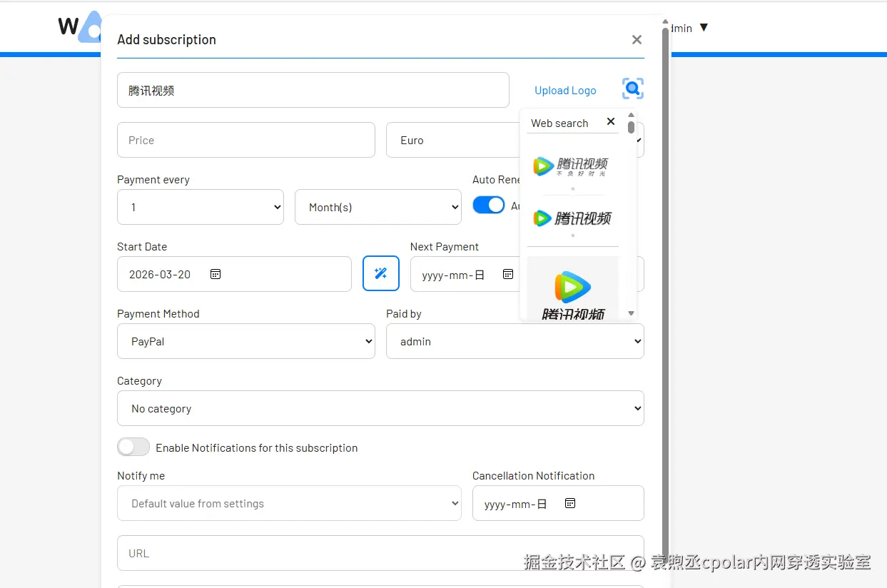This screenshot has height=588, width=887.
Task: Toggle the Auto Renew switch off
Action: pos(489,205)
